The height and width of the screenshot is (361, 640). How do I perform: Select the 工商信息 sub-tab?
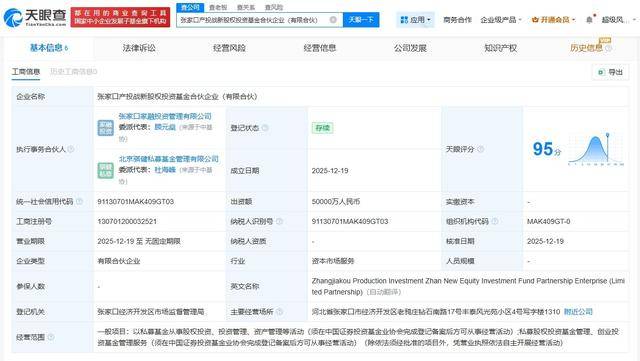(x=26, y=72)
